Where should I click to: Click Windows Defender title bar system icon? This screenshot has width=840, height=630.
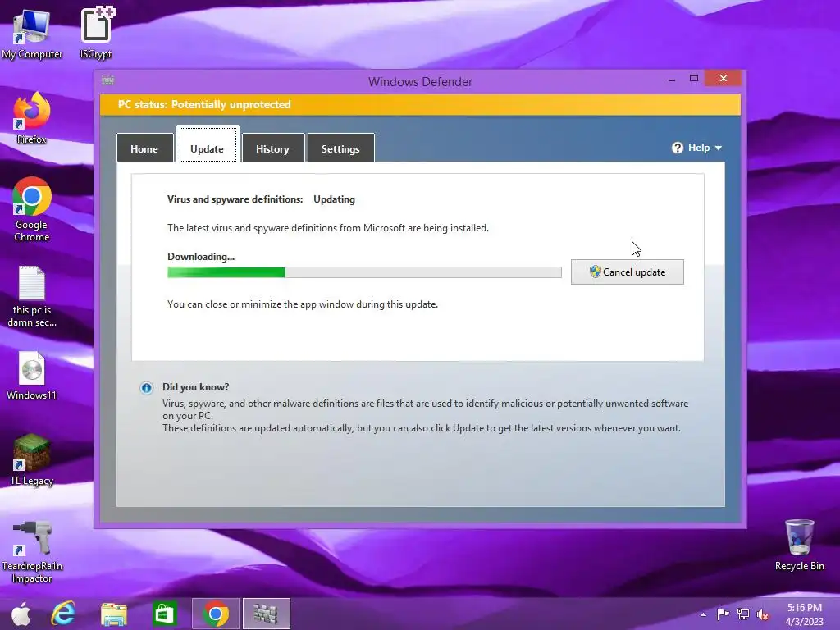pos(107,81)
